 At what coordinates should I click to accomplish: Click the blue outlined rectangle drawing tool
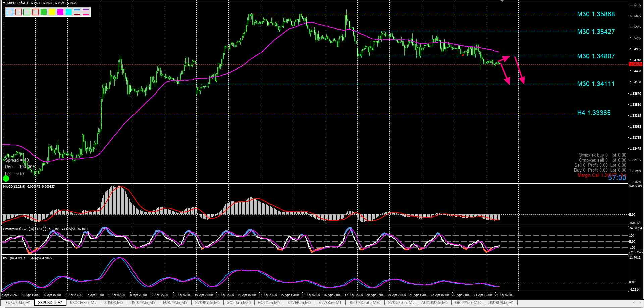(10, 12)
